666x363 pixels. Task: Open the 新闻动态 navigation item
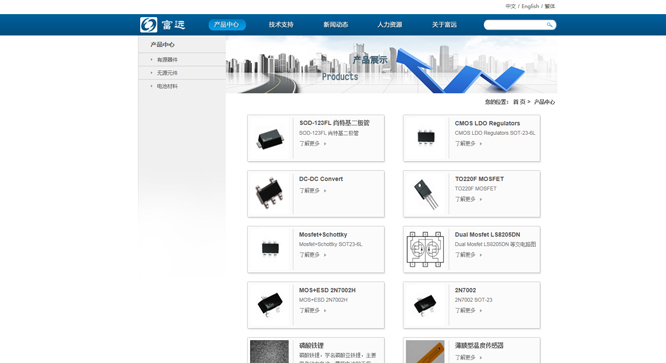(x=336, y=25)
